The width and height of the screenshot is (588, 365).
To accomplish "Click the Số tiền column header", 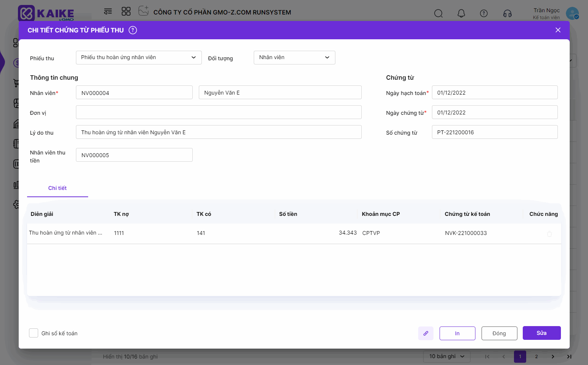I will point(288,214).
